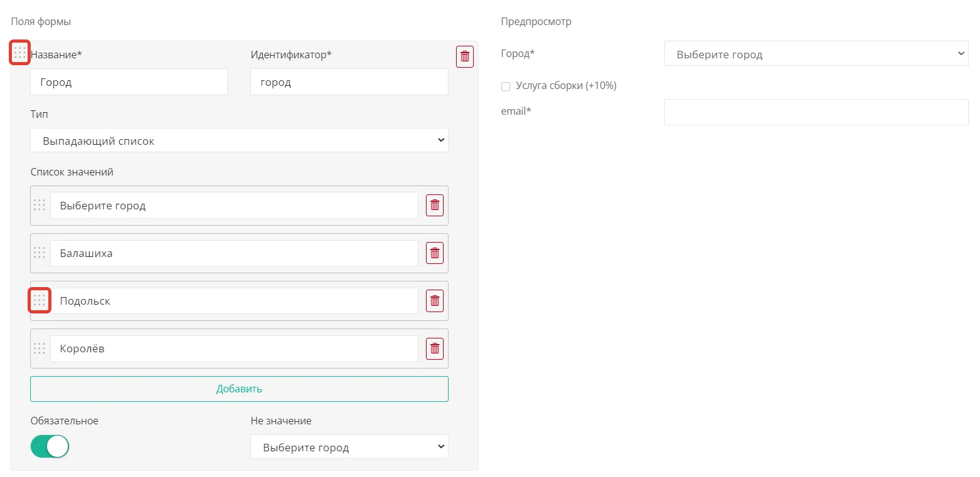Remove the Подольск value with trash icon

[435, 300]
